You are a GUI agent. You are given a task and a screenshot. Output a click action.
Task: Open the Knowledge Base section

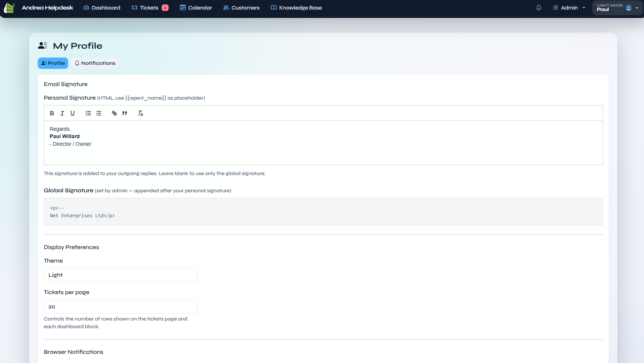point(296,8)
